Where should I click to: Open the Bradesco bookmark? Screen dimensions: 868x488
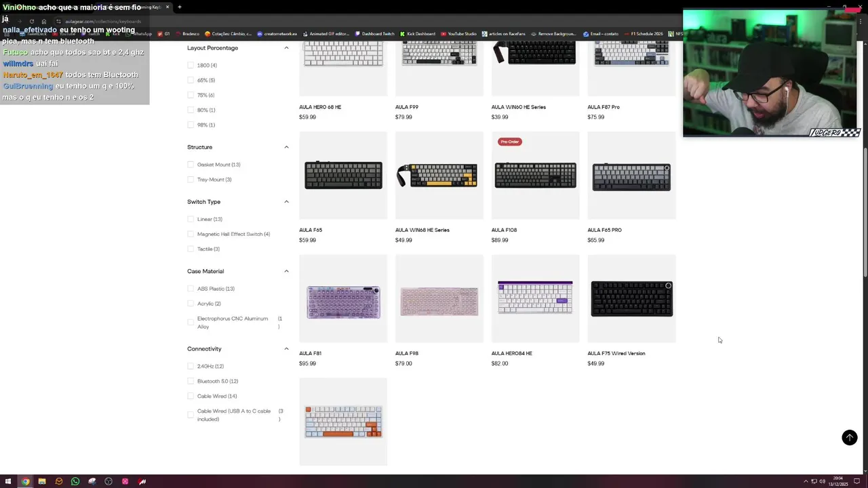[x=187, y=33]
